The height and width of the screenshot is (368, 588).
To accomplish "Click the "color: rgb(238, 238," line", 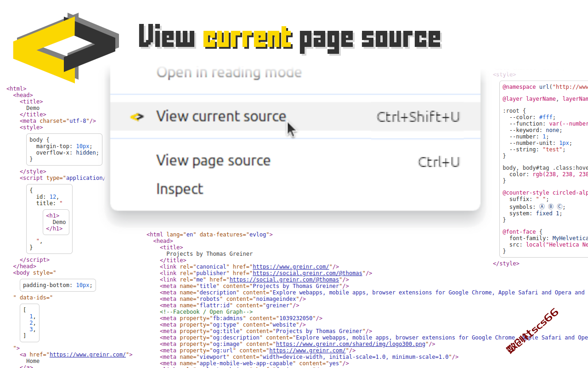I will pos(548,175).
